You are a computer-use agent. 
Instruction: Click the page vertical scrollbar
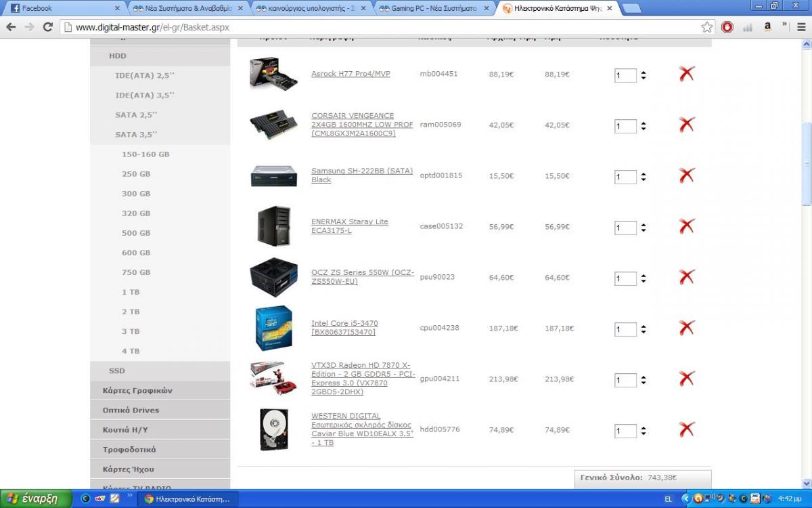pyautogui.click(x=807, y=165)
